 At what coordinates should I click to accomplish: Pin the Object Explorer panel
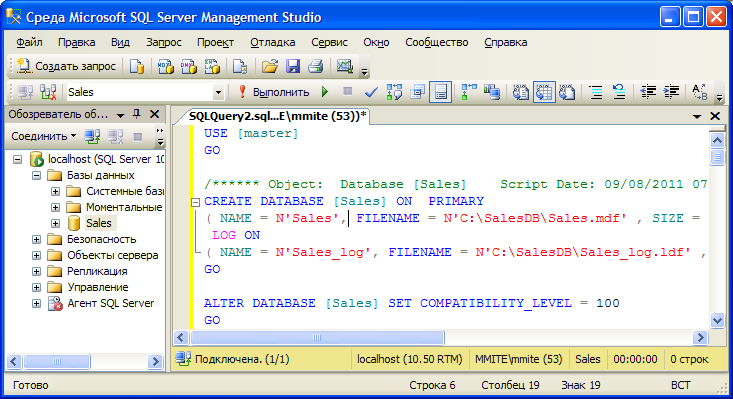coord(137,114)
